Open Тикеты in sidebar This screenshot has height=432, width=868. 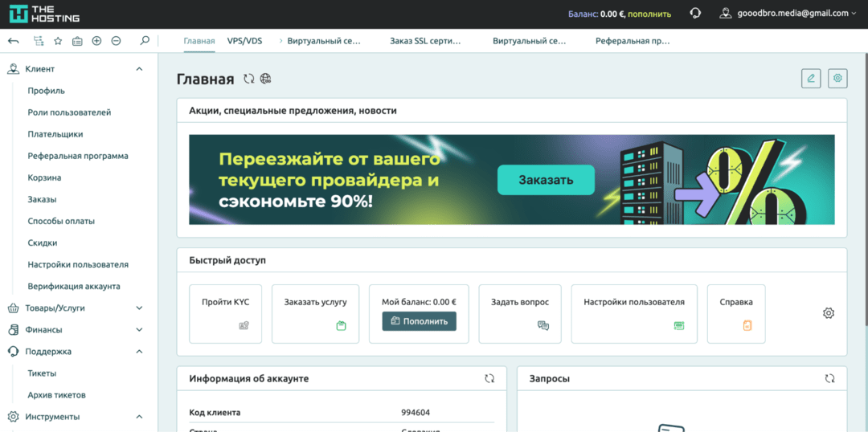[x=42, y=373]
